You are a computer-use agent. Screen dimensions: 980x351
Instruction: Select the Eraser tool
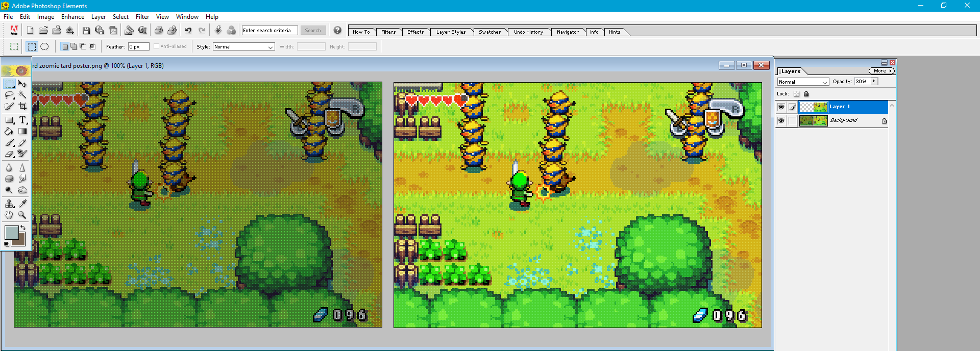(9, 154)
